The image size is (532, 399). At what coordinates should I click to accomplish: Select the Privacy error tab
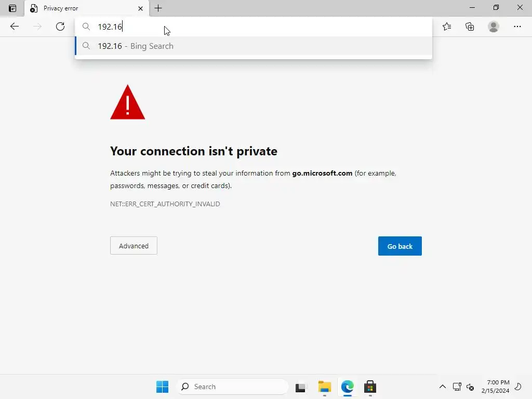[78, 8]
